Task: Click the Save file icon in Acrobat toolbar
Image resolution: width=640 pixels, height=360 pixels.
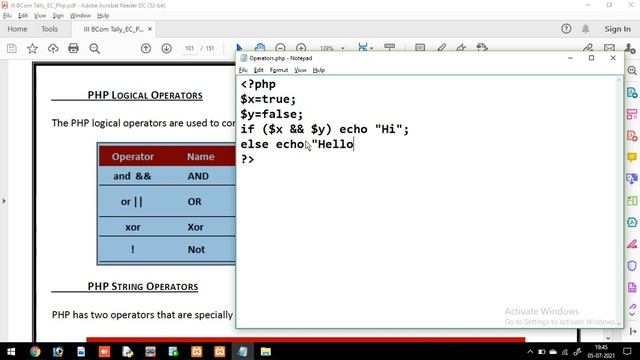Action: tap(12, 49)
